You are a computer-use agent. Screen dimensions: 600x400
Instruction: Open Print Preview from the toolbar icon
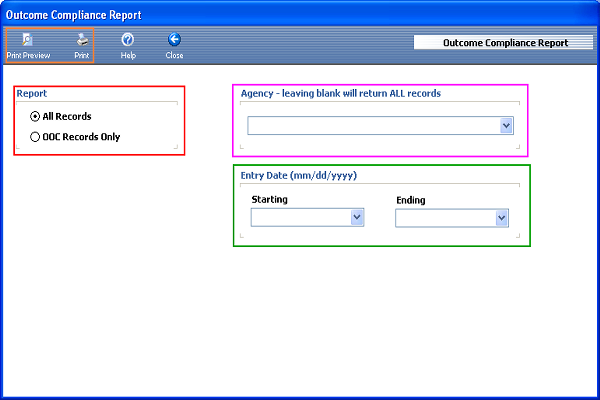click(27, 40)
